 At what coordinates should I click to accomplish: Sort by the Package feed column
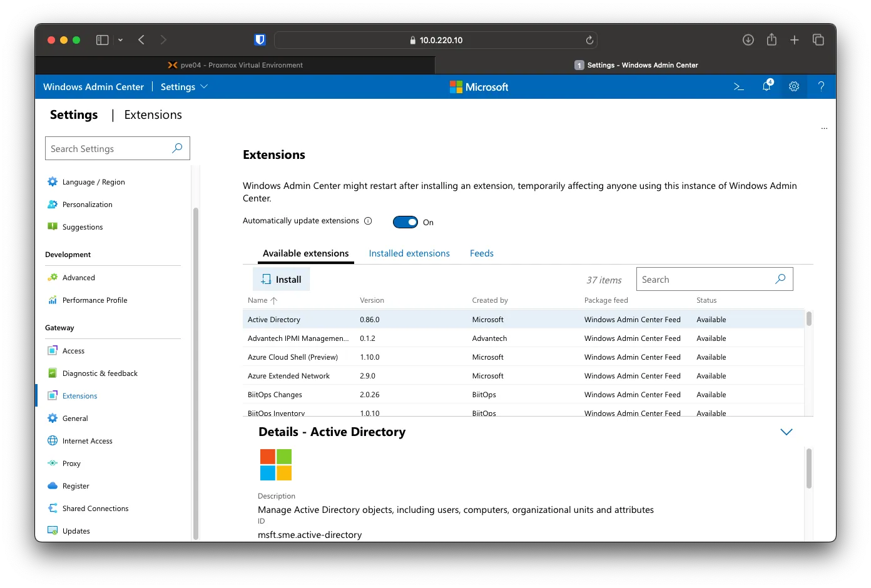click(x=606, y=300)
